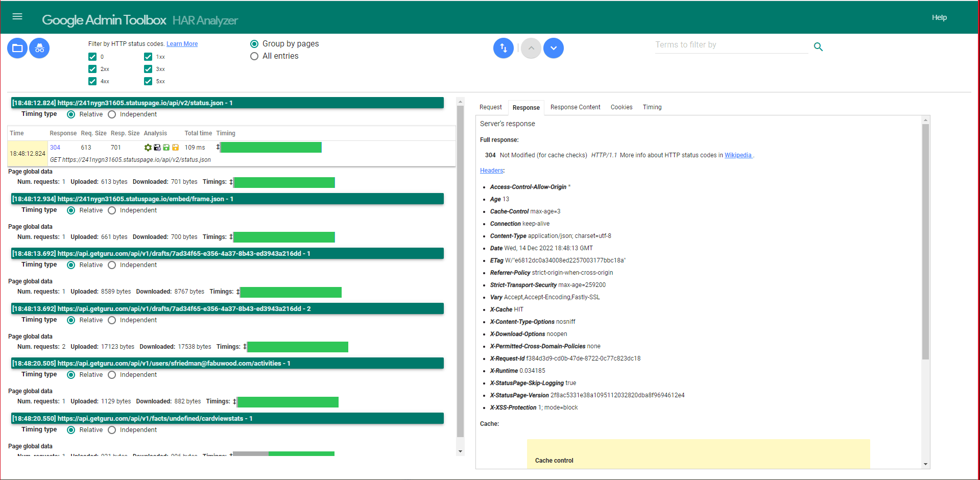Open the Learn More link about status codes
The width and height of the screenshot is (980, 480).
point(182,43)
